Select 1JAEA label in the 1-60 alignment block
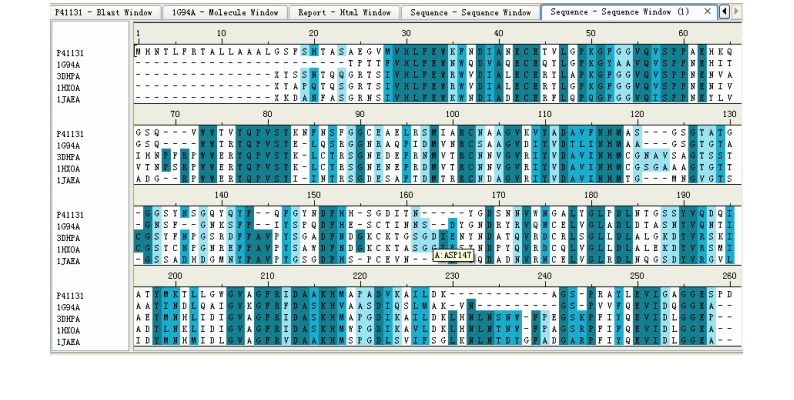 point(68,100)
